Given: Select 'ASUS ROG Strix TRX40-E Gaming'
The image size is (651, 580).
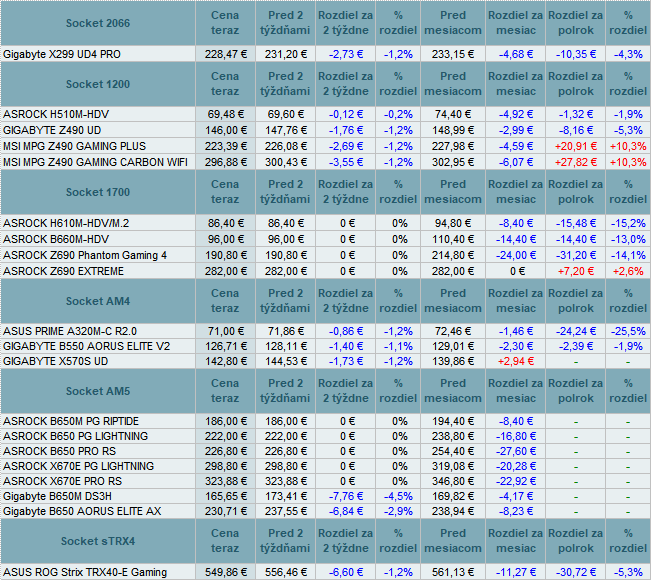Looking at the screenshot, I should pos(85,573).
